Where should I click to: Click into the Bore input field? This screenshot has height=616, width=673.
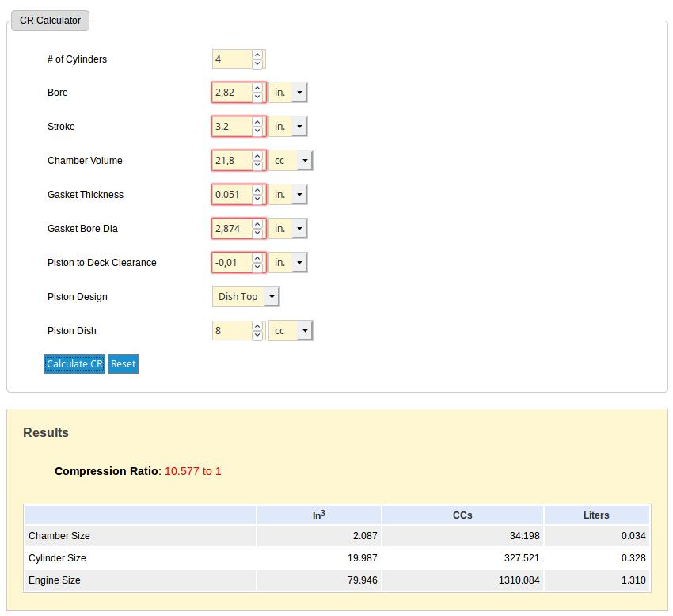[231, 93]
